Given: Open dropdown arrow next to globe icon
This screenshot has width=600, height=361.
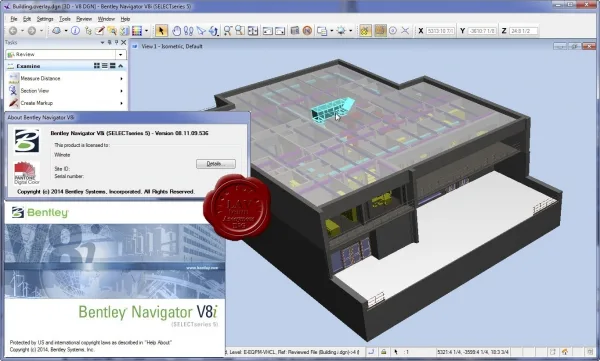Looking at the screenshot, I should point(66,31).
